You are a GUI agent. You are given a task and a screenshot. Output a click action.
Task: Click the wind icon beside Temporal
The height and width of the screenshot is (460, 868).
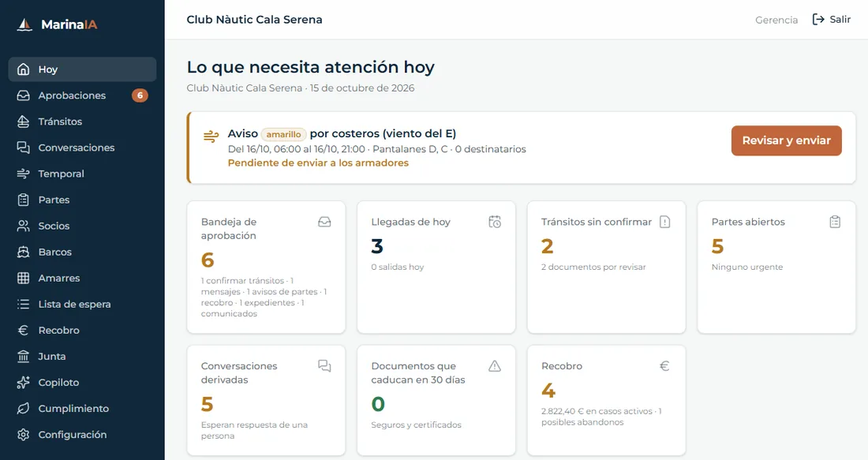(x=23, y=174)
